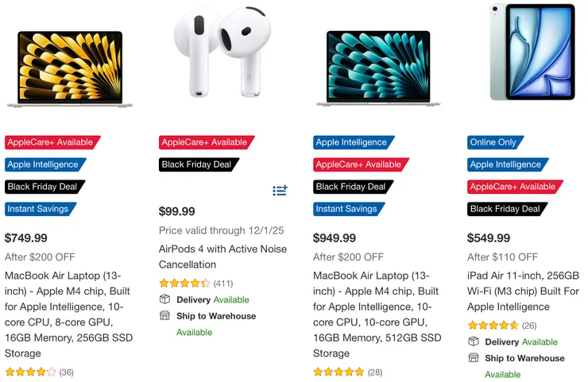Viewport: 588px width, 382px height.
Task: Click the Delivery box icon under AirPods 4
Action: [x=165, y=299]
